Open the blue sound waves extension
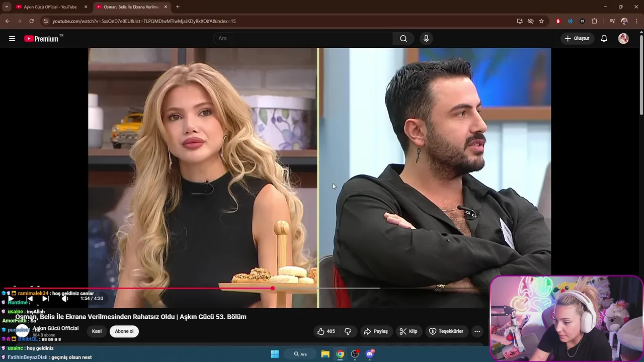Screen dimensions: 644x362 (x=570, y=21)
